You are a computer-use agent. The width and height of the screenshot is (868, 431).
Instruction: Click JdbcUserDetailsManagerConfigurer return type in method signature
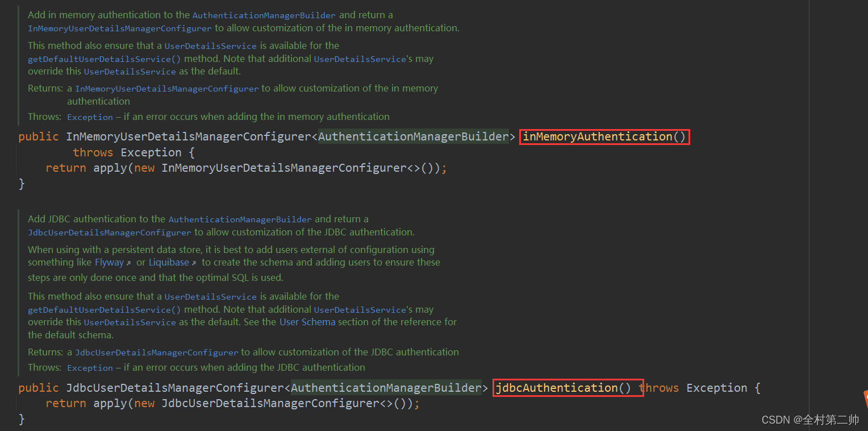175,388
